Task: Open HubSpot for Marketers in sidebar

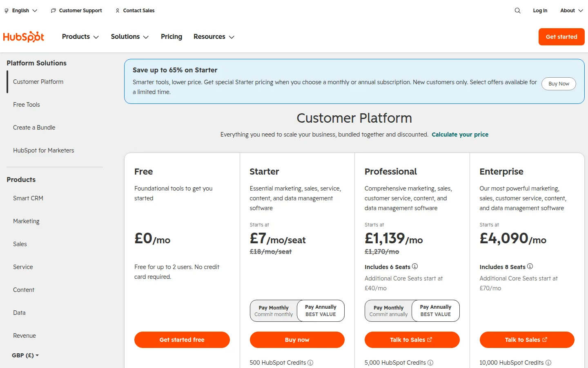Action: [44, 150]
